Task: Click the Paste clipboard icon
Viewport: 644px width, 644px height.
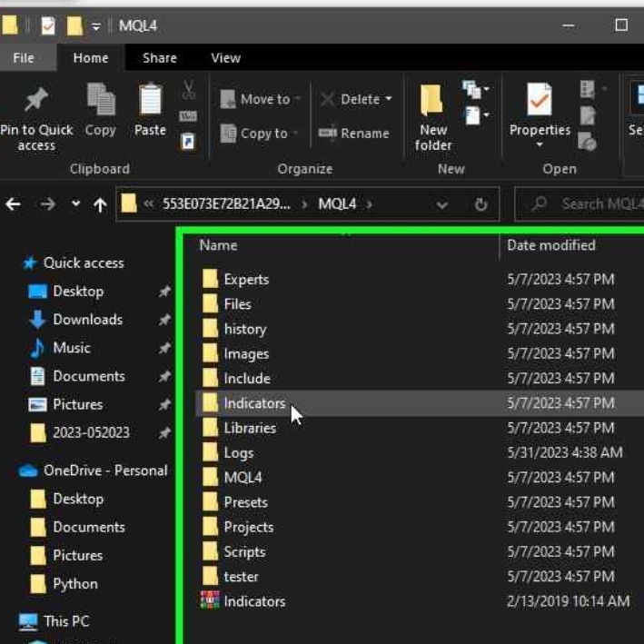Action: pyautogui.click(x=150, y=100)
